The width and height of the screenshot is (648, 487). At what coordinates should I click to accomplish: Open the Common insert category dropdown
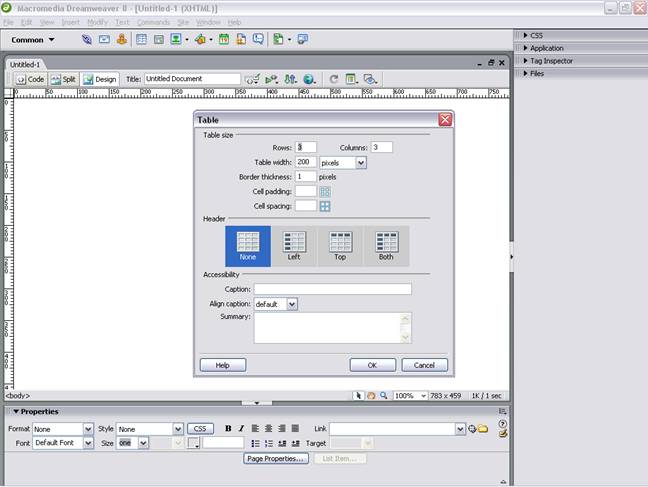click(x=33, y=40)
